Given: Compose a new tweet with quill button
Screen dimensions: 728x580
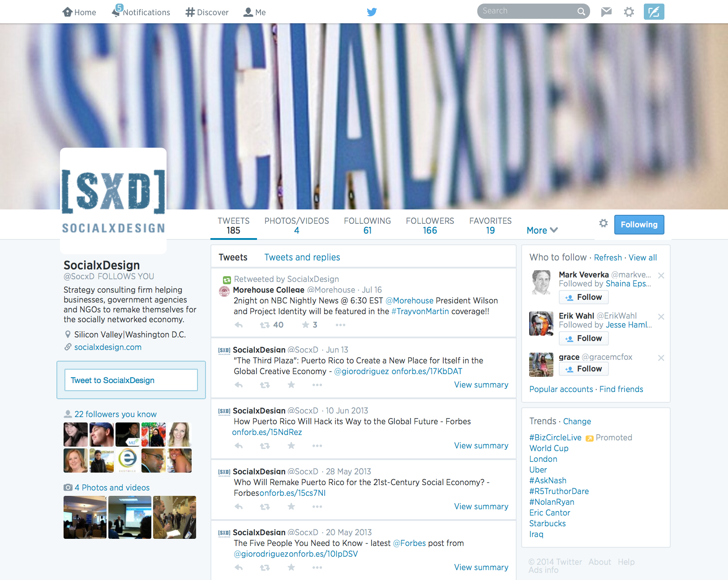Looking at the screenshot, I should click(654, 12).
